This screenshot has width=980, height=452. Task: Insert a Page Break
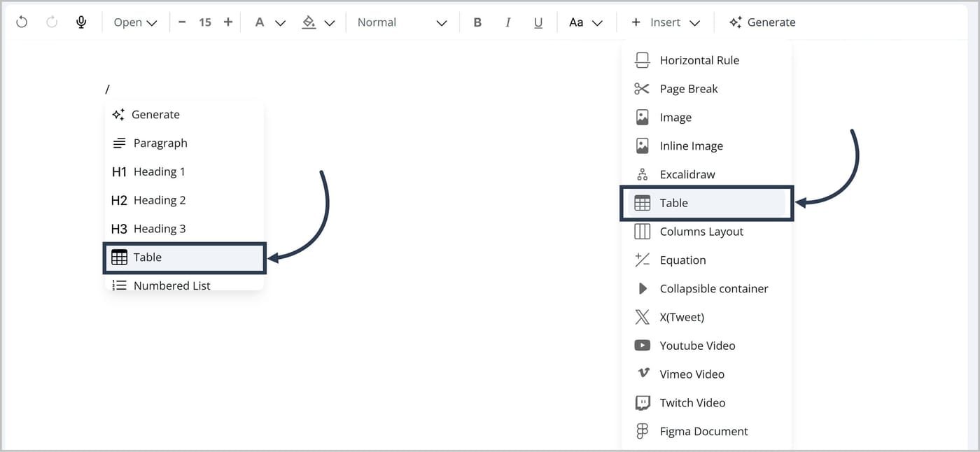coord(706,89)
